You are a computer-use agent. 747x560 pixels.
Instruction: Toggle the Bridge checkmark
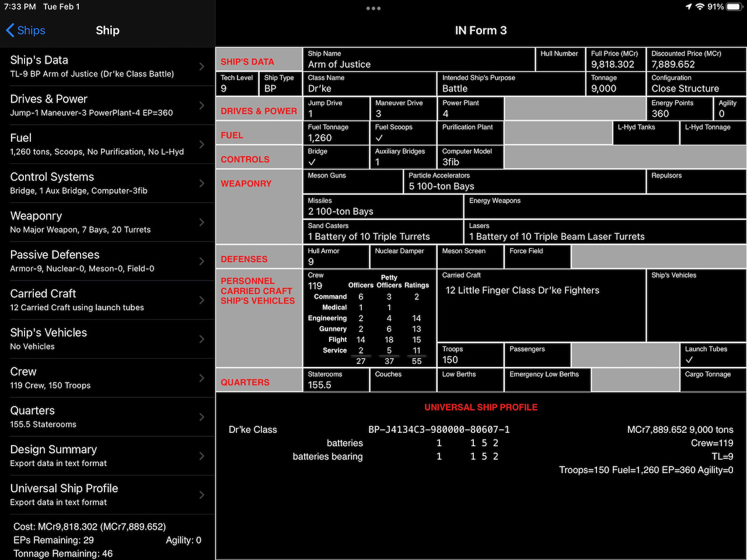(312, 162)
